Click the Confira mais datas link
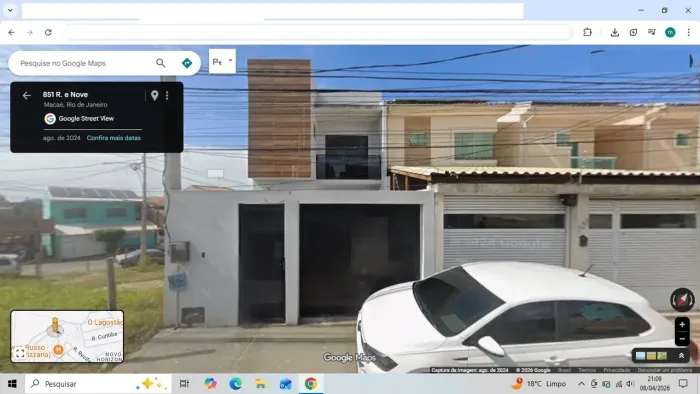This screenshot has height=394, width=700. point(114,138)
